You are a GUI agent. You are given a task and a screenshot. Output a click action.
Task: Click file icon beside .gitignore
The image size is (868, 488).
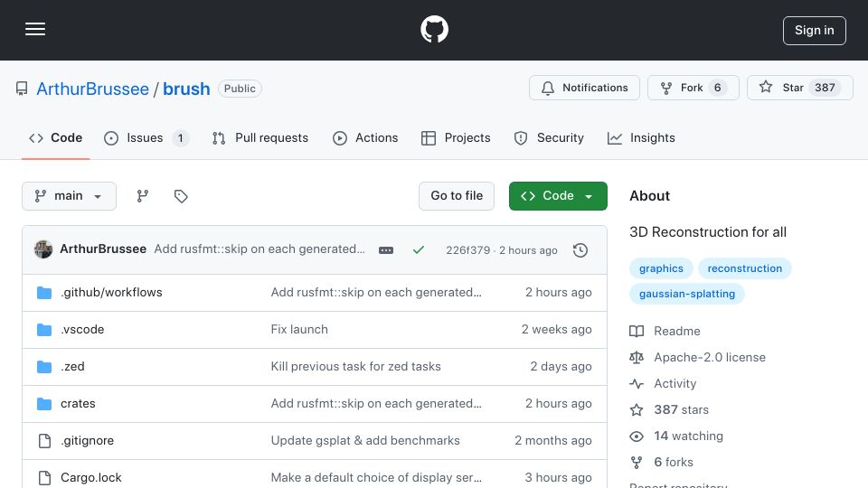coord(44,440)
